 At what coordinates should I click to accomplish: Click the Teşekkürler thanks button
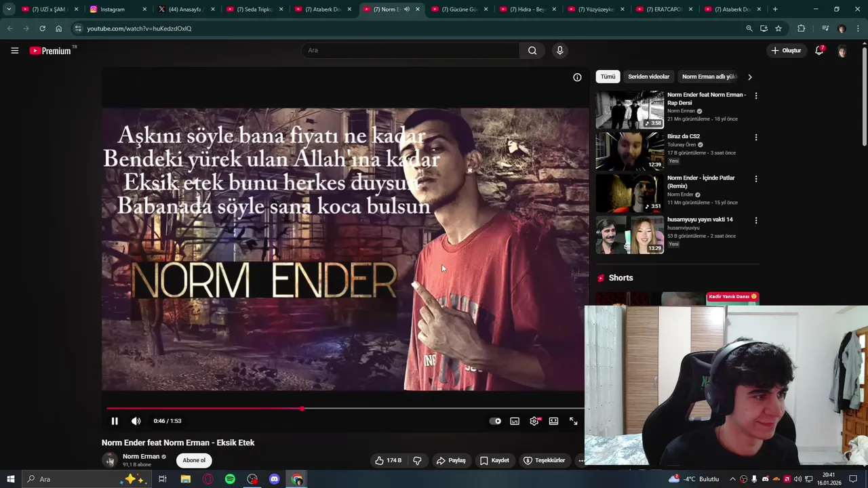coord(544,460)
